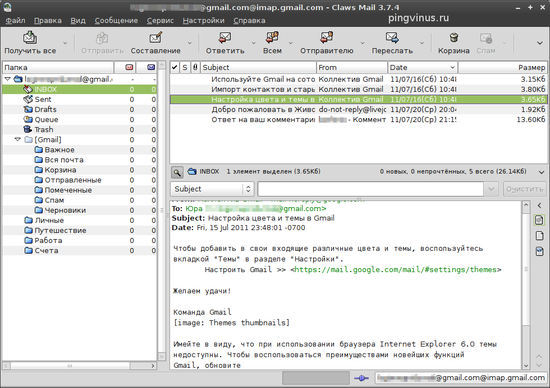Image resolution: width=550 pixels, height=388 pixels.
Task: Select message Импорт контактов и стар
Action: tap(358, 89)
